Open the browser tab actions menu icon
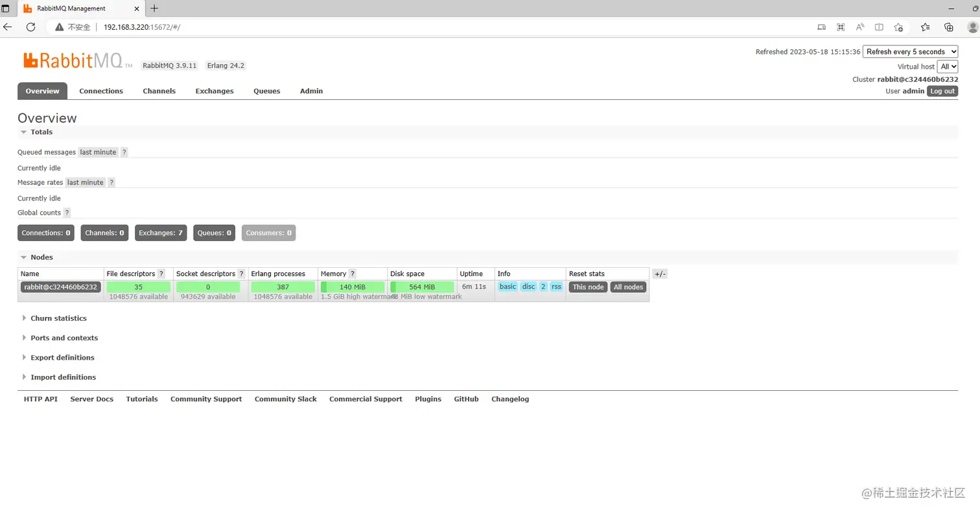 (x=6, y=9)
